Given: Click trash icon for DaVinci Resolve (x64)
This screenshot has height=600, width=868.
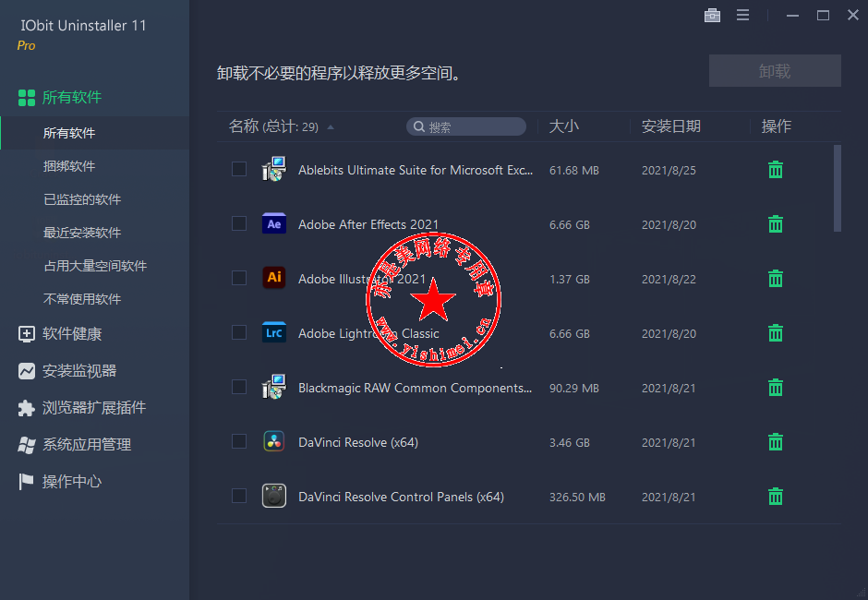Looking at the screenshot, I should 776,442.
